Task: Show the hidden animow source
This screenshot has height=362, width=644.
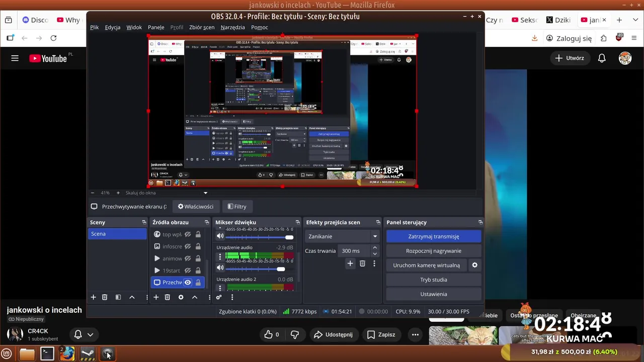Action: (188, 258)
